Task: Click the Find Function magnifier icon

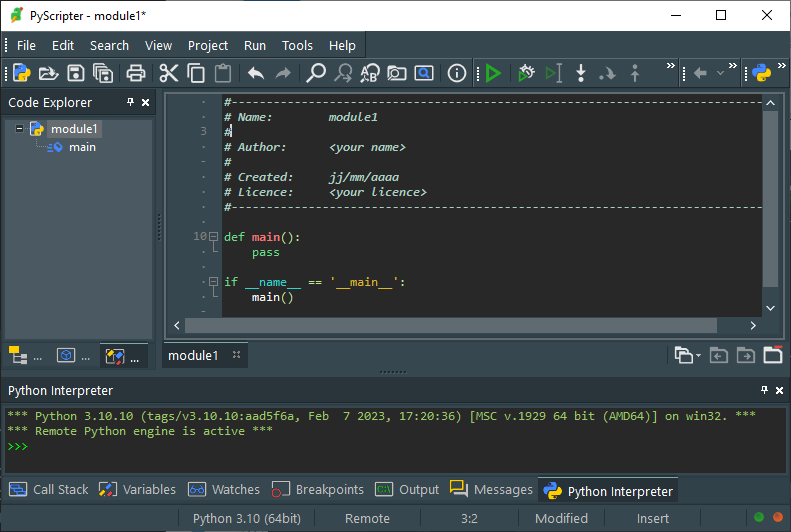Action: tap(424, 73)
